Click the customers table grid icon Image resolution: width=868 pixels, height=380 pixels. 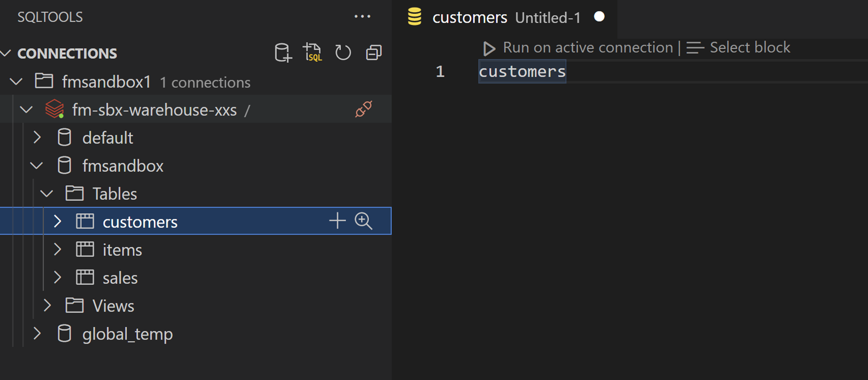[x=85, y=221]
